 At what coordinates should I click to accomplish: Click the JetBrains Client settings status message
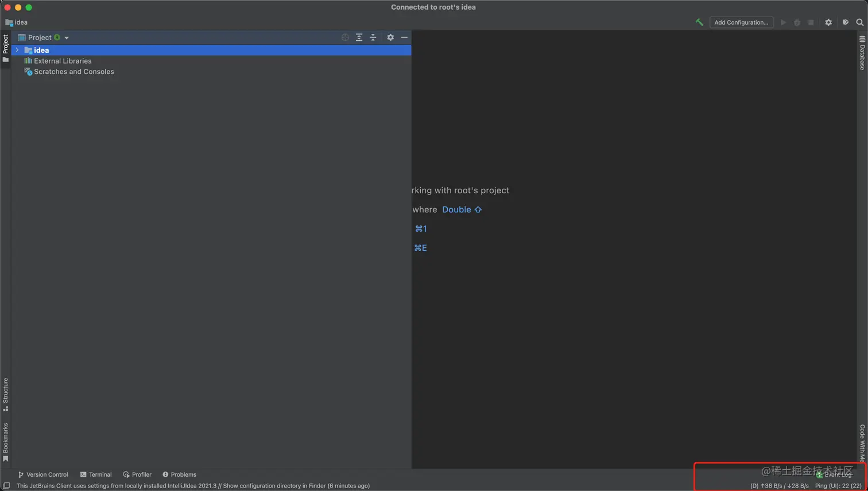click(193, 486)
